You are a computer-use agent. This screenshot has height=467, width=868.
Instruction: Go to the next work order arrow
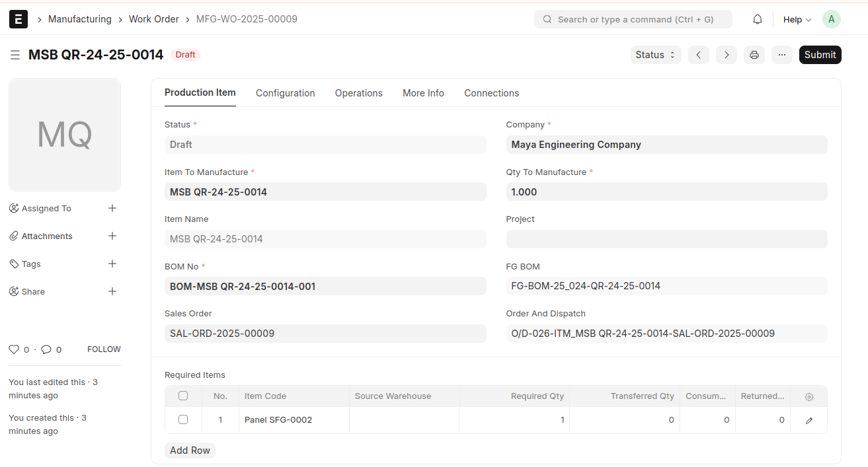click(726, 55)
